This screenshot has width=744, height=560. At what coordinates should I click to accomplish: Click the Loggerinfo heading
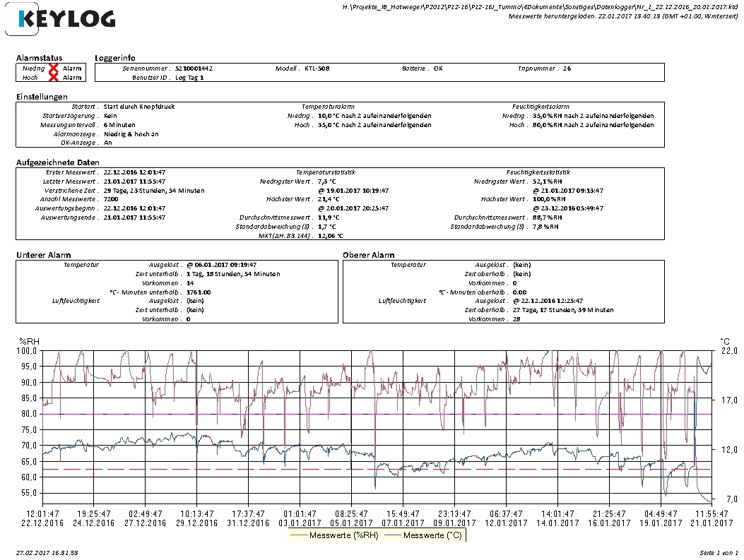pyautogui.click(x=115, y=58)
